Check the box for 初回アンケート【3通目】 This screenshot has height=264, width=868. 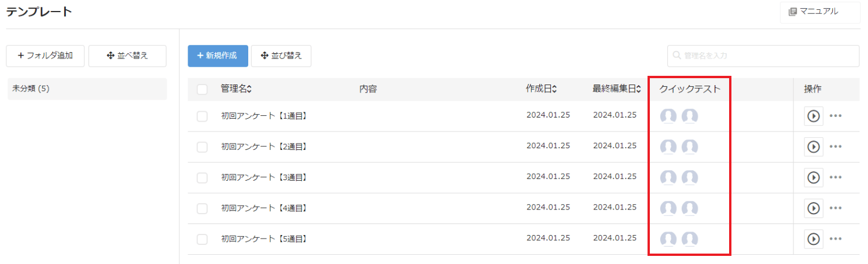tap(202, 178)
